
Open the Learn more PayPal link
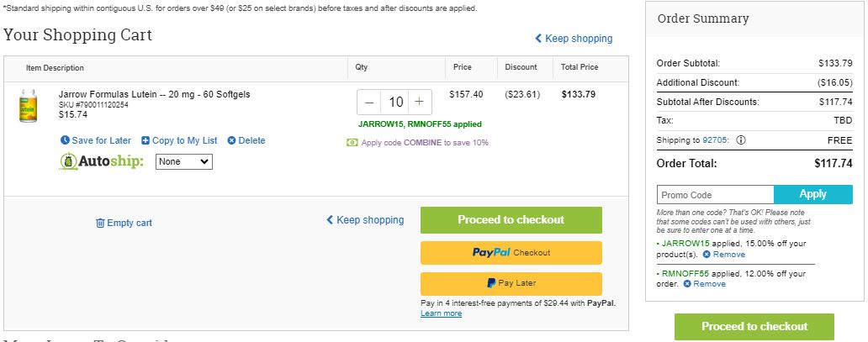(x=442, y=313)
